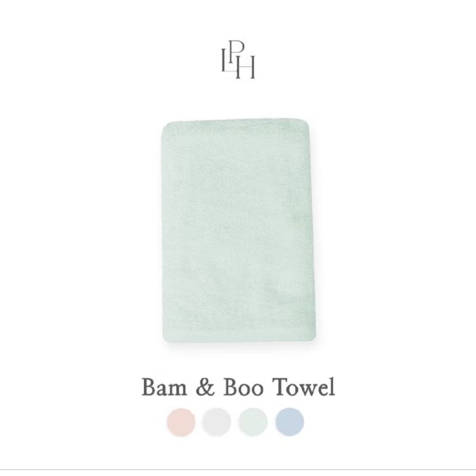Click the Bam & Boo Towel title

239,387
